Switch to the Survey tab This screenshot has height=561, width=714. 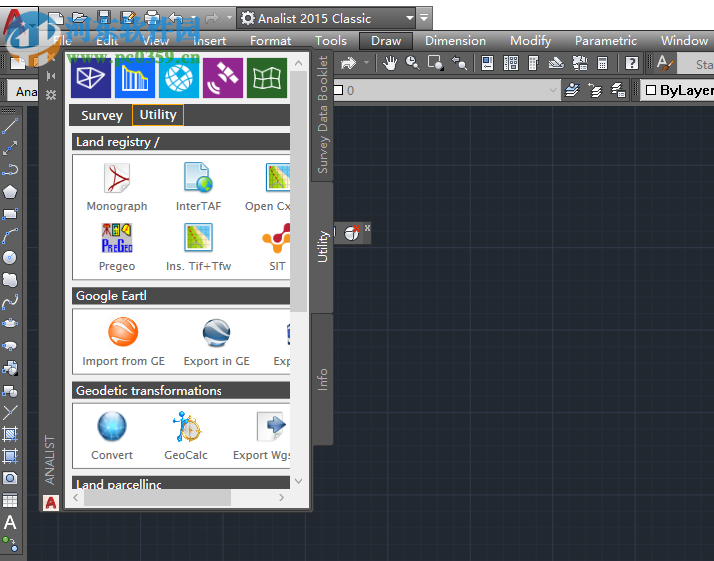101,115
